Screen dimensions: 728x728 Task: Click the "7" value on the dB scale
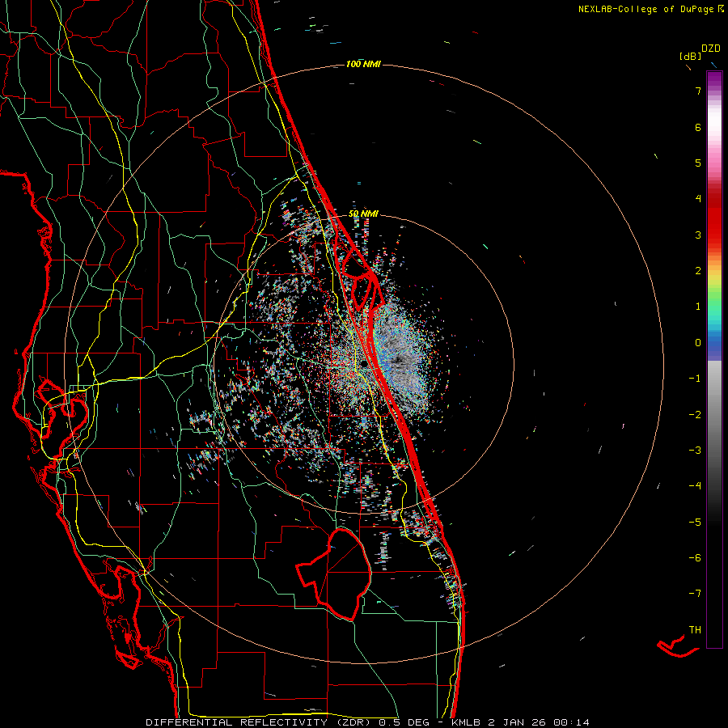pyautogui.click(x=698, y=91)
